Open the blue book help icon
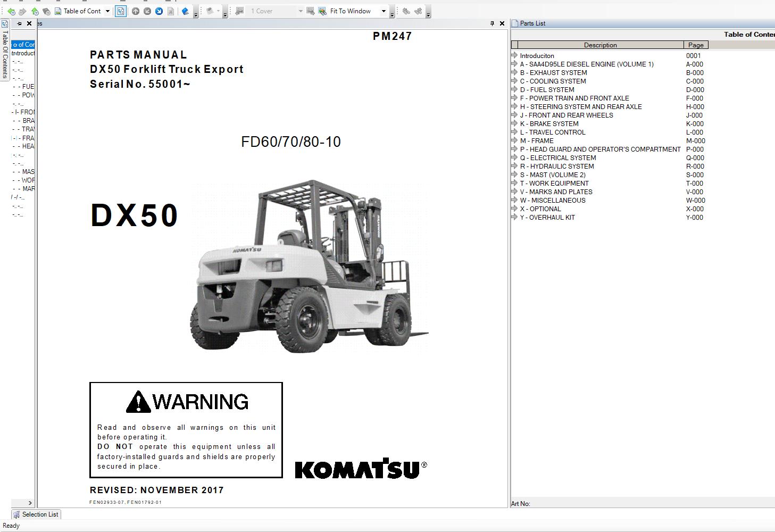 click(185, 11)
